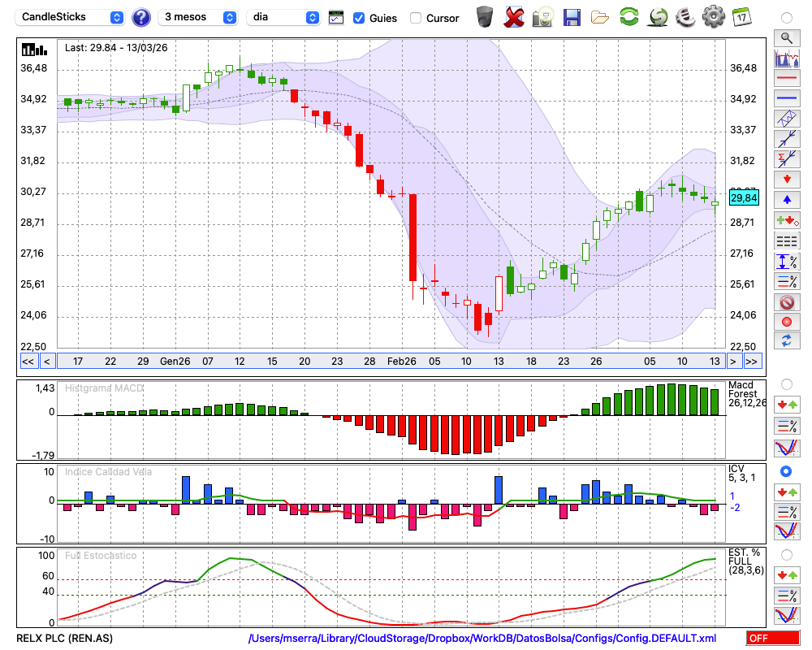The image size is (812, 650).
Task: Click the red prohibited circle icon
Action: tap(787, 301)
